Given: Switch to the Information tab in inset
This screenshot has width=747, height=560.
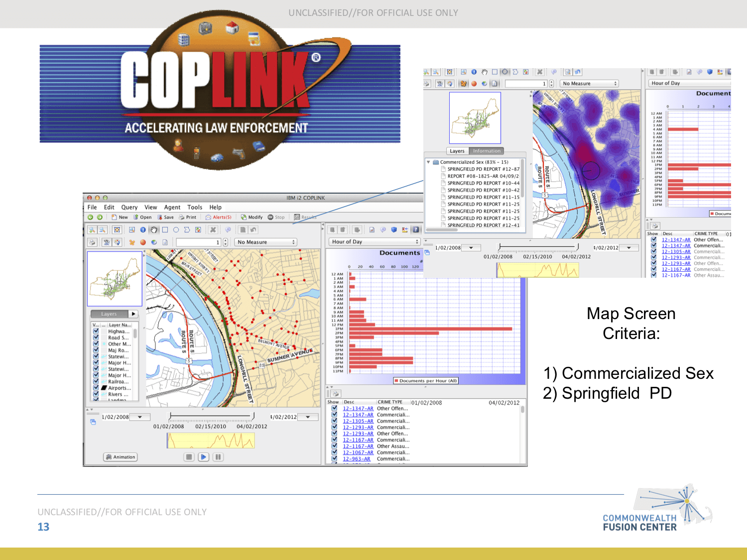Looking at the screenshot, I should [x=487, y=151].
